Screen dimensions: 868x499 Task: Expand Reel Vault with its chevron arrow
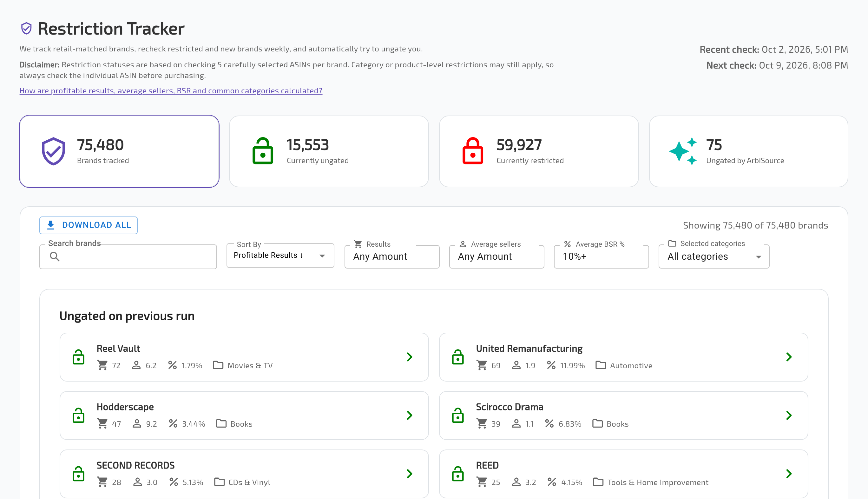(x=409, y=357)
